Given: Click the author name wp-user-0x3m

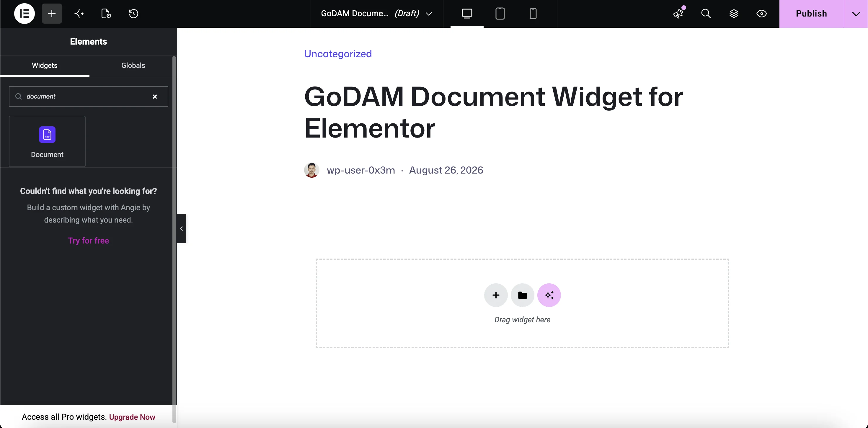Looking at the screenshot, I should point(361,170).
